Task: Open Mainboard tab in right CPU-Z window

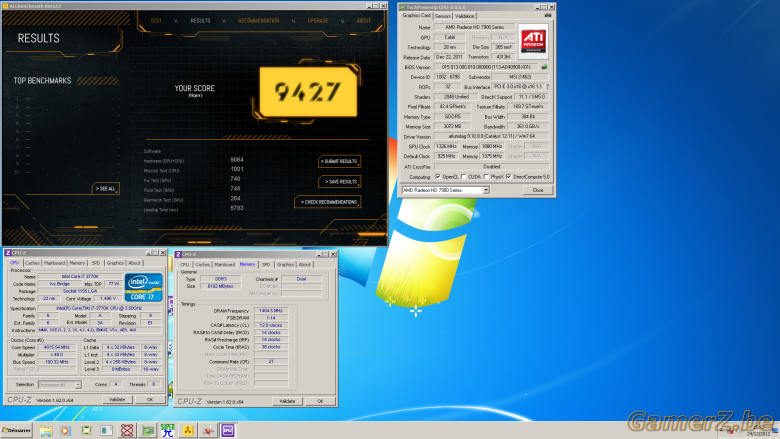Action: tap(224, 265)
